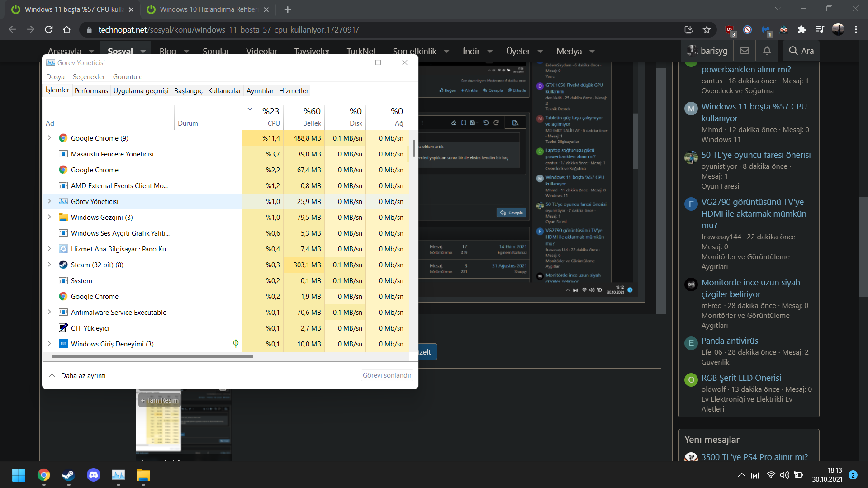The image size is (868, 488).
Task: Show hidden system tray icons
Action: 741,475
